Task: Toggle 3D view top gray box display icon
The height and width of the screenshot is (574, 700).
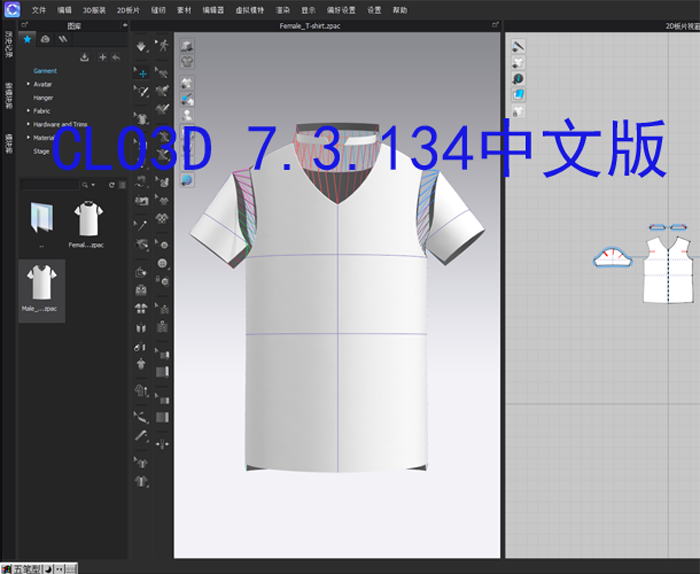Action: coord(187,46)
